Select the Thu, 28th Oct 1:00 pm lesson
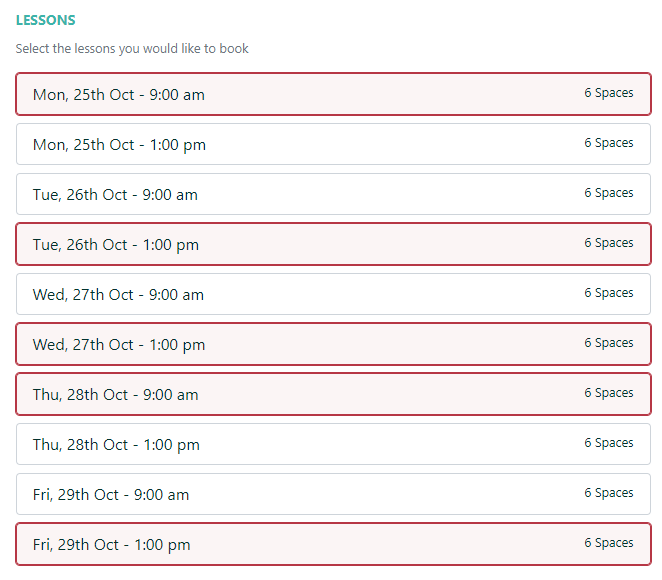This screenshot has width=662, height=580. (333, 444)
